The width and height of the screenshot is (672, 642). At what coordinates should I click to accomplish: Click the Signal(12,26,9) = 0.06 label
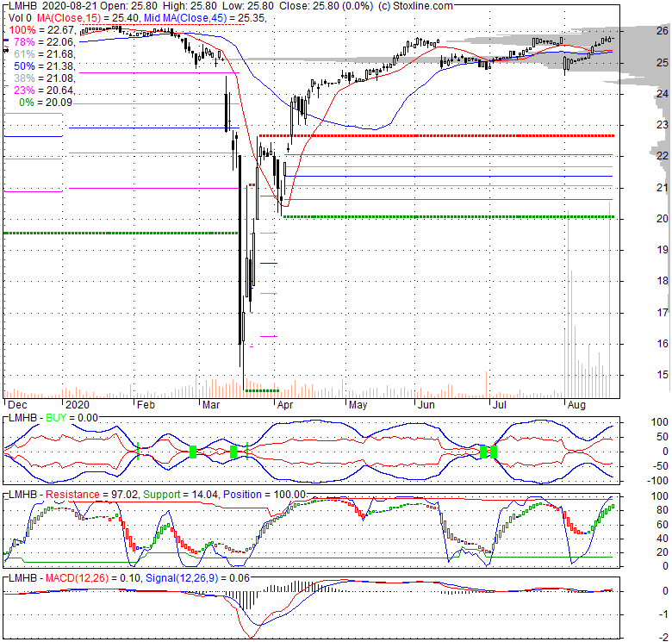coord(197,578)
